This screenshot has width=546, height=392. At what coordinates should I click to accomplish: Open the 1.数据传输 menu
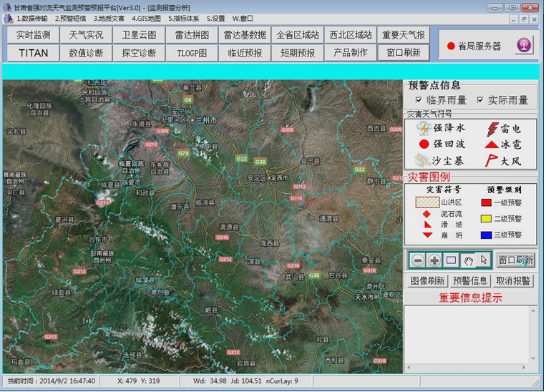(x=32, y=19)
